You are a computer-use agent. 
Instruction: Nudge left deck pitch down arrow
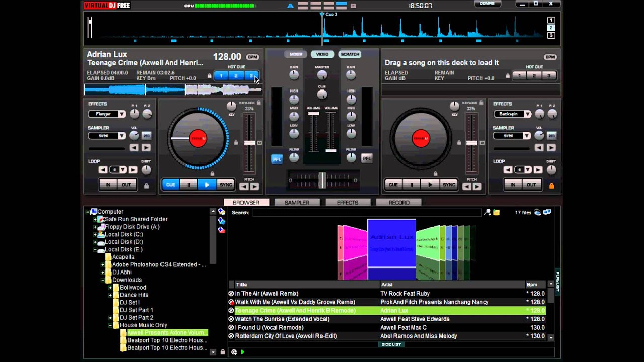[244, 187]
